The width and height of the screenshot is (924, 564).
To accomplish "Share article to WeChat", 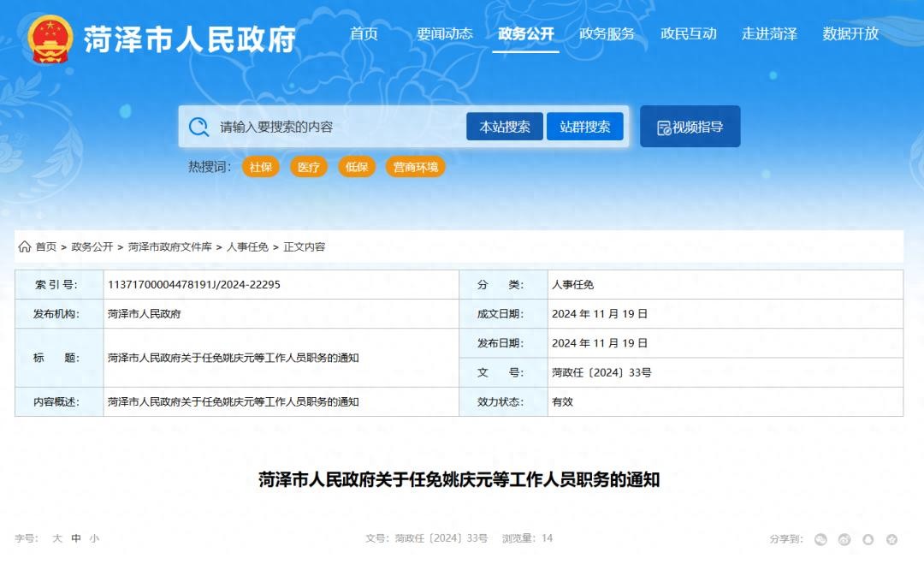I will [x=820, y=539].
